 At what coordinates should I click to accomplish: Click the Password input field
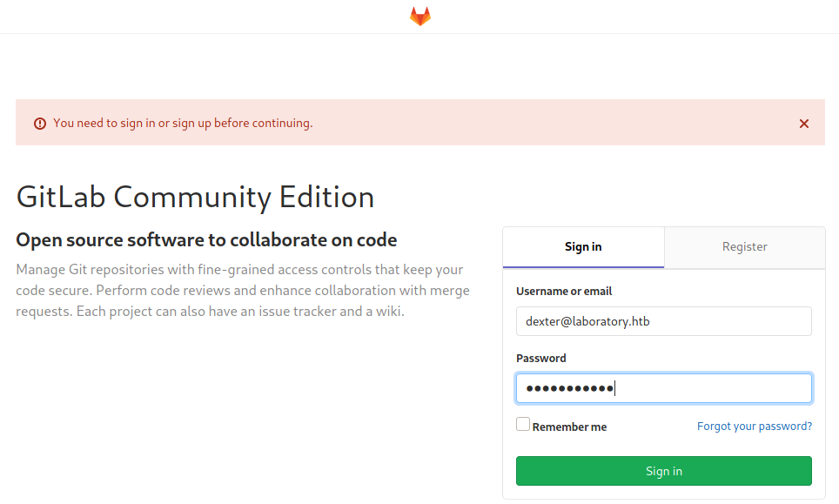663,387
